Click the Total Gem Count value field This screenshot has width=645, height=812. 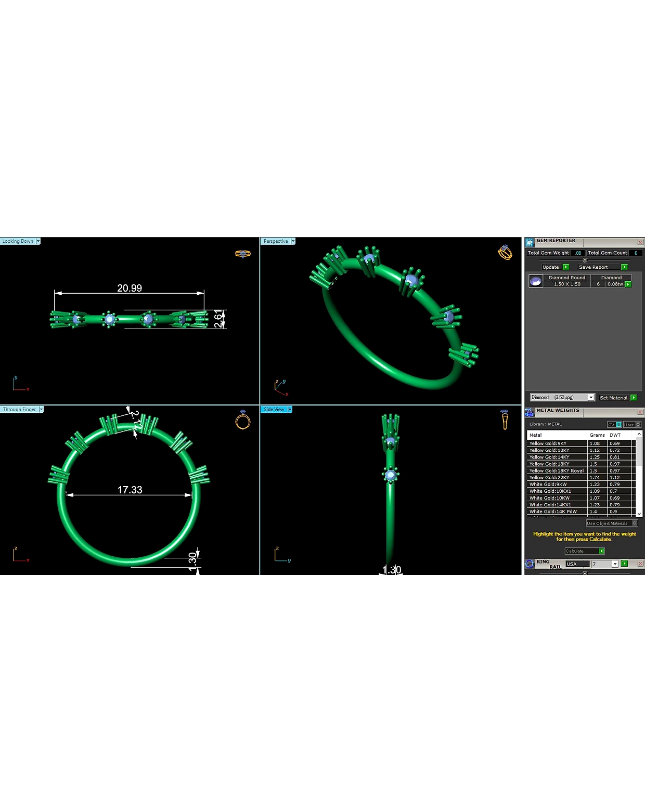635,253
